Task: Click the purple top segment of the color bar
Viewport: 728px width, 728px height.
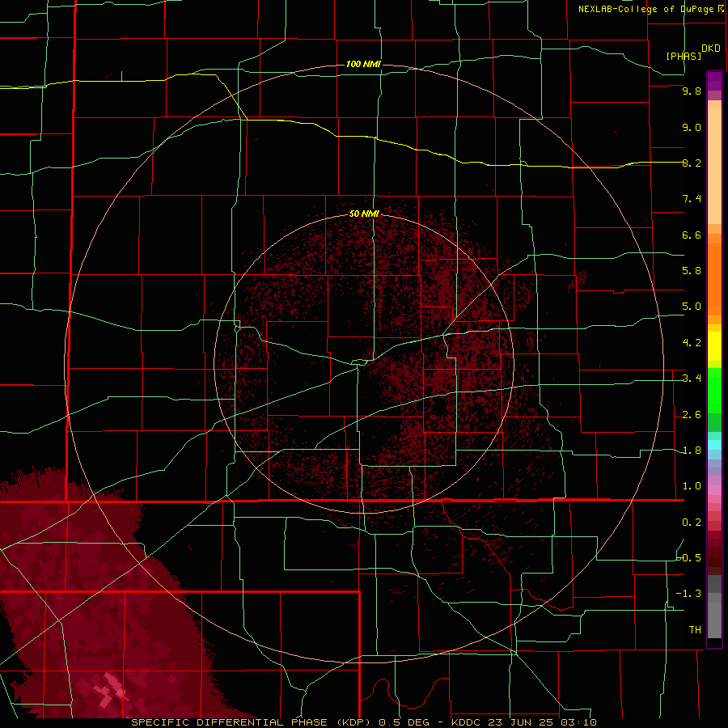Action: pos(714,81)
